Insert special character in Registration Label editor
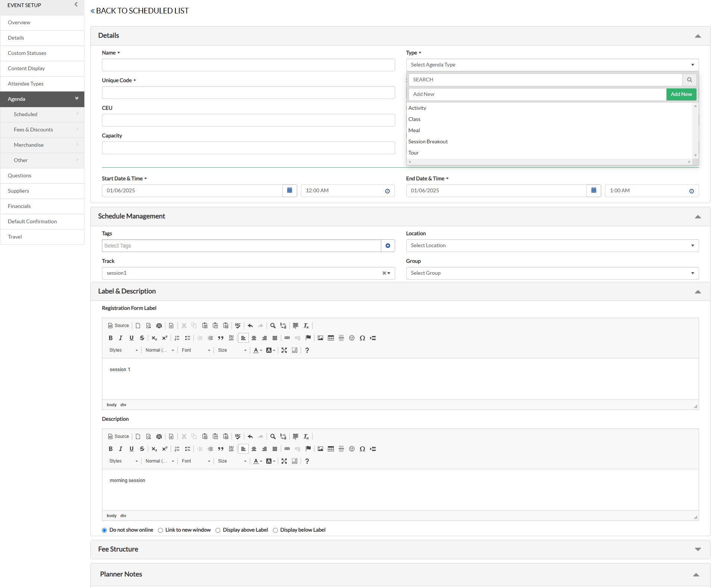Image resolution: width=717 pixels, height=588 pixels. coord(362,338)
